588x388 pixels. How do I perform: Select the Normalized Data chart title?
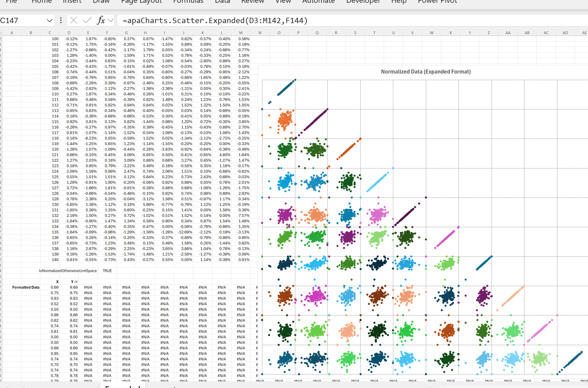(426, 72)
